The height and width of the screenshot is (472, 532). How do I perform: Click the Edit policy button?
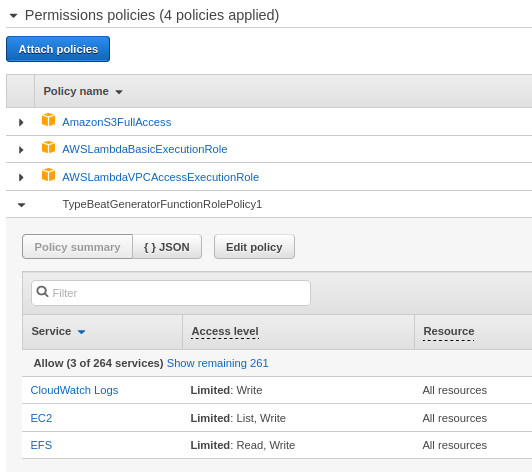click(x=254, y=247)
